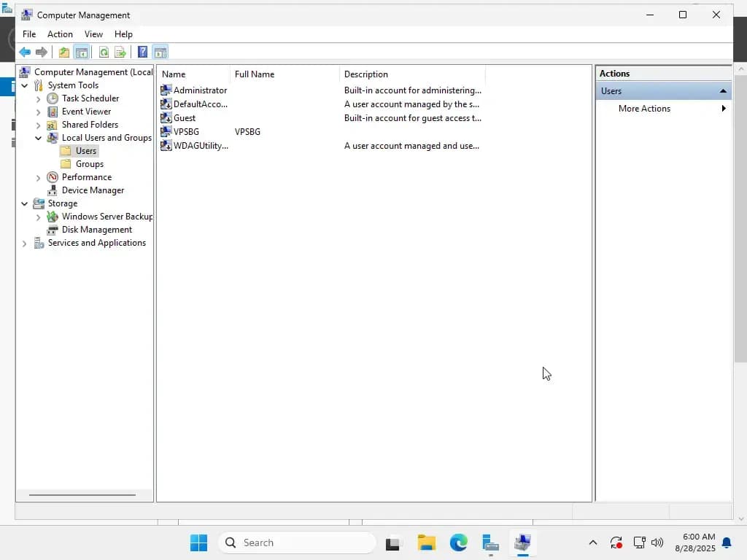Open the File menu
747x560 pixels.
29,34
